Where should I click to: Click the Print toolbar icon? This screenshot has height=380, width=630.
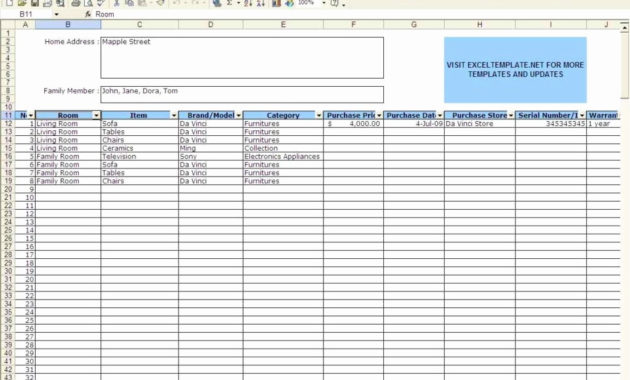(75, 3)
